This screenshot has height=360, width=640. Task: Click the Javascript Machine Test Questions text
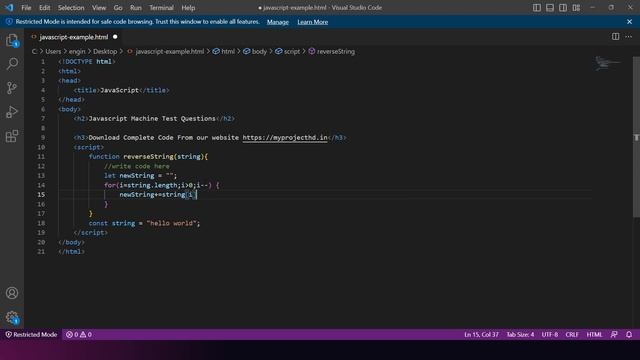tap(152, 119)
